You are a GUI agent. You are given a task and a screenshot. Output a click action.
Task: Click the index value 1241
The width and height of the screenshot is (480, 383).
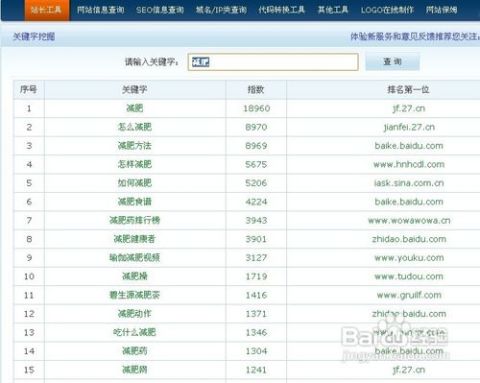point(256,370)
